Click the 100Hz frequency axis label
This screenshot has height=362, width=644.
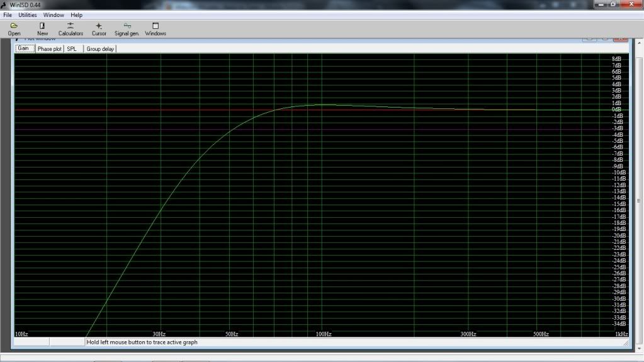(x=324, y=334)
